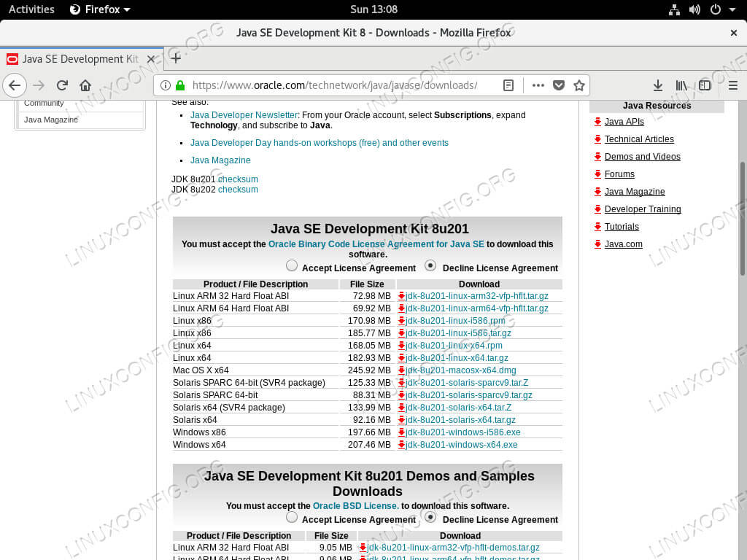Click the volume speaker icon in top bar
Viewport: 747px width, 560px height.
(x=694, y=9)
